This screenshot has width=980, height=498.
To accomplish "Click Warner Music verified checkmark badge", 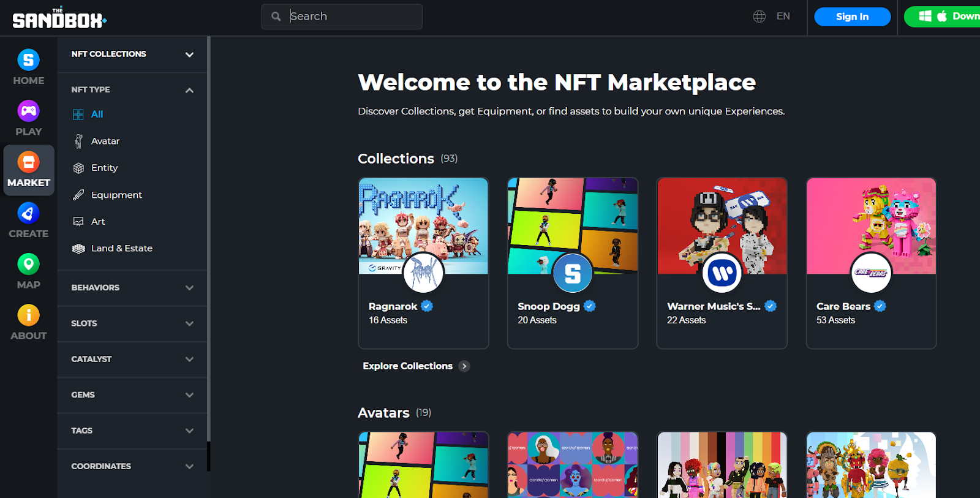I will 771,306.
